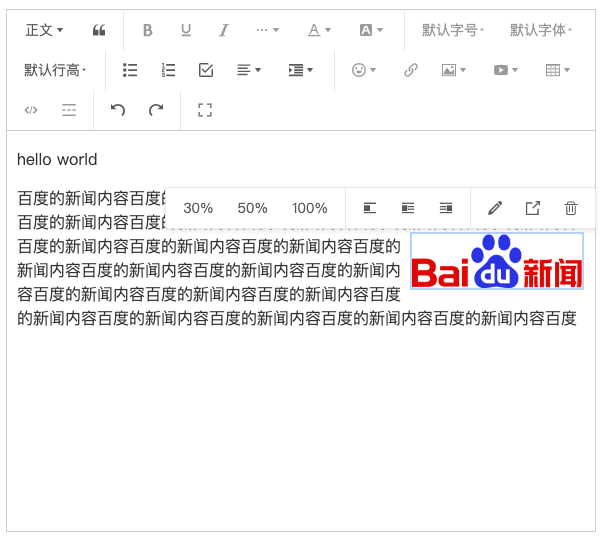The image size is (603, 538).
Task: Click the hello world text line
Action: tap(57, 160)
